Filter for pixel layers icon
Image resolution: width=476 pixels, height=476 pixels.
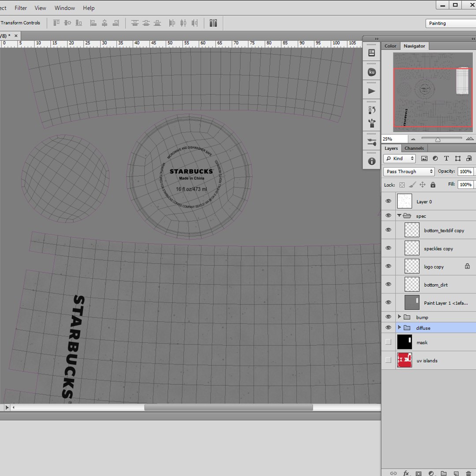[424, 159]
